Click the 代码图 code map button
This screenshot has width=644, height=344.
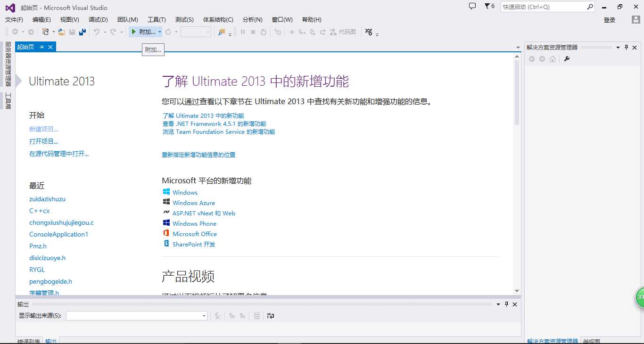point(343,32)
